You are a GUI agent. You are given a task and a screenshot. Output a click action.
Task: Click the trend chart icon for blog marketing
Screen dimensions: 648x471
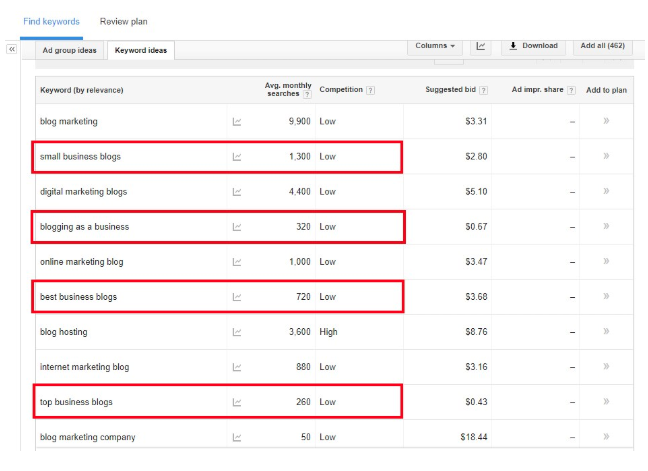click(x=237, y=122)
